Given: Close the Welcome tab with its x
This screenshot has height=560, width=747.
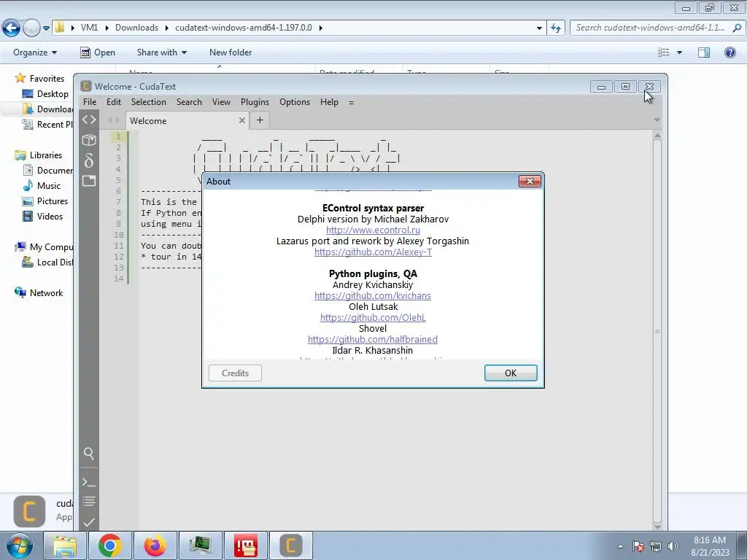Looking at the screenshot, I should [242, 120].
